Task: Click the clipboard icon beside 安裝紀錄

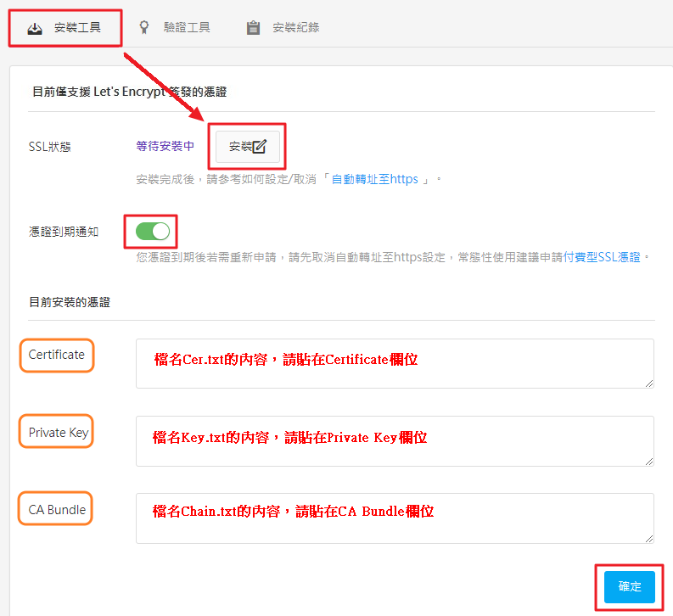Action: click(253, 28)
